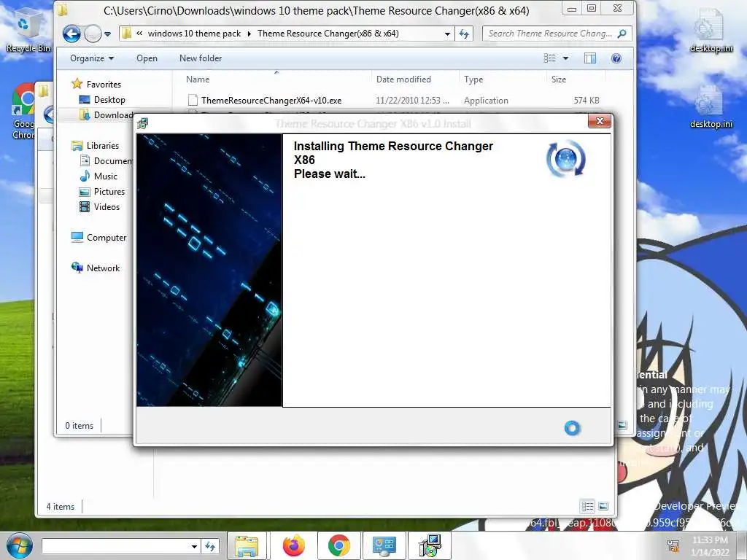Open the taskbar clock and date
The width and height of the screenshot is (747, 560).
pos(710,545)
